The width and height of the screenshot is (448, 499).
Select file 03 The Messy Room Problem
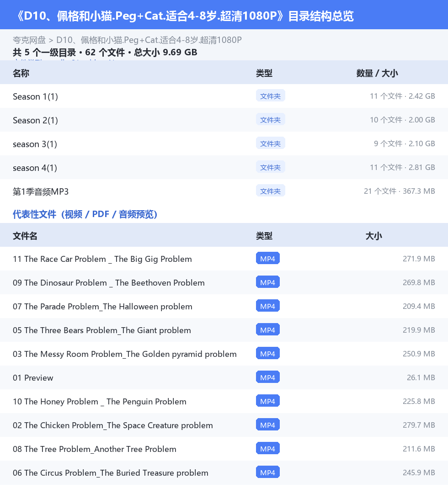[x=125, y=354]
